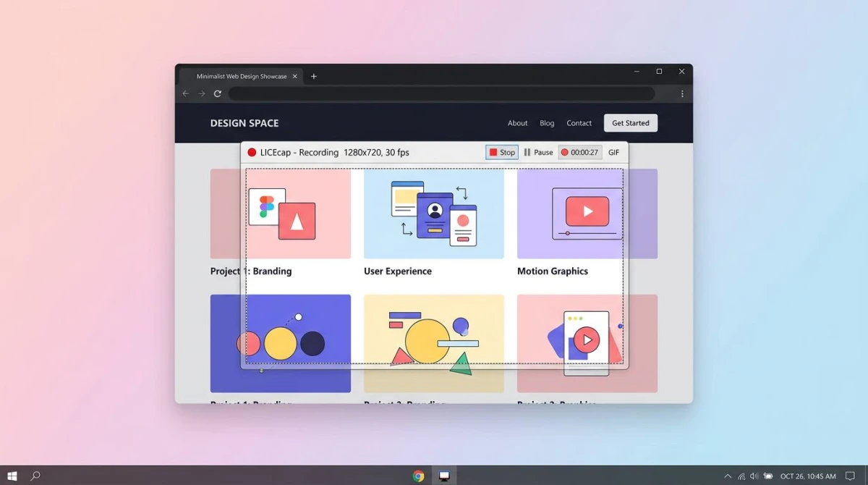
Task: Click the GIF format label in LICEcap
Action: pos(613,152)
